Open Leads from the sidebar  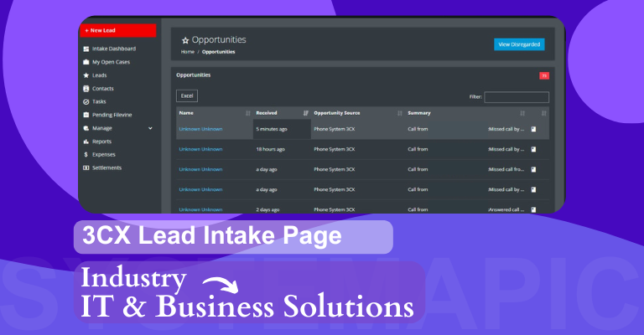point(100,75)
